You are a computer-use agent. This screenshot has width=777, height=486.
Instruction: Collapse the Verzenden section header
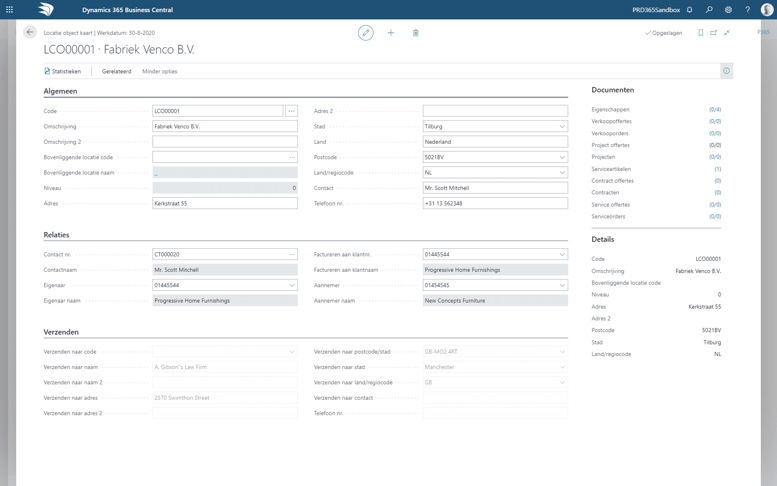pyautogui.click(x=61, y=332)
